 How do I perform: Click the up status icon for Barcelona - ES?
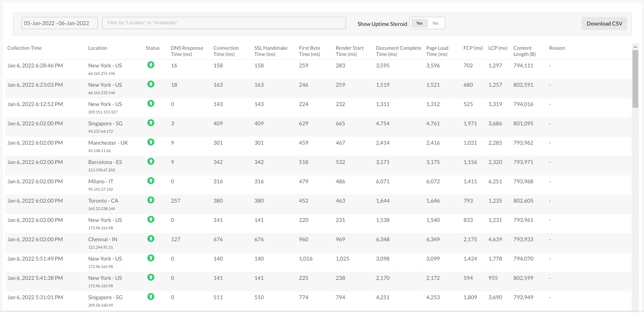(151, 162)
